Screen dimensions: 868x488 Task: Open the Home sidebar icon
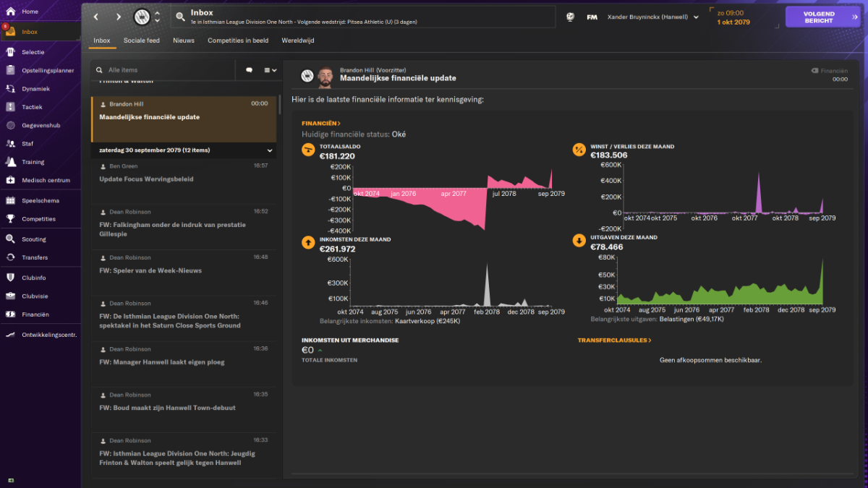click(10, 12)
